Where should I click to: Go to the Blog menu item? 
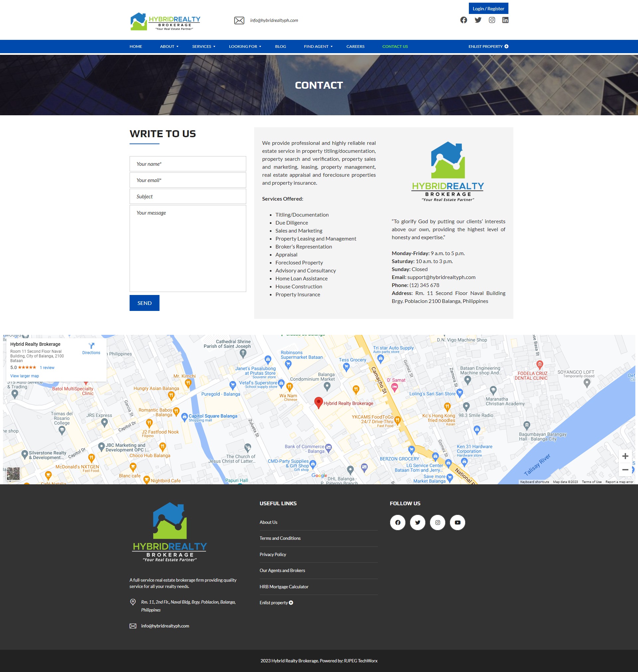(x=280, y=47)
